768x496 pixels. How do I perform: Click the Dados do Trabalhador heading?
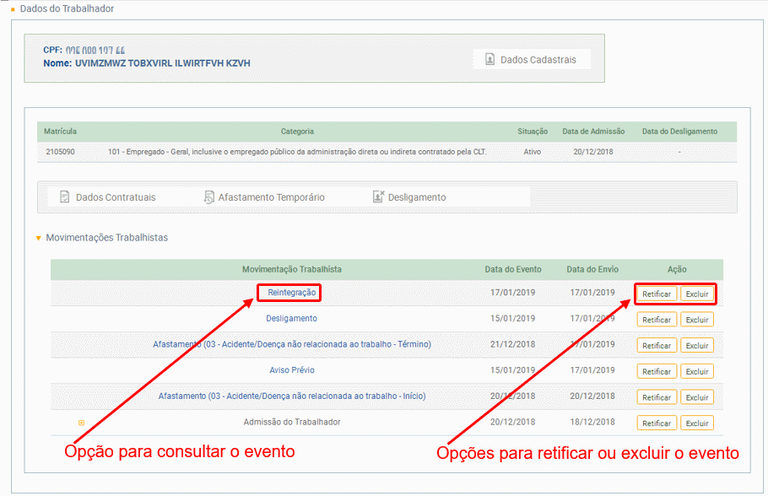tap(67, 8)
